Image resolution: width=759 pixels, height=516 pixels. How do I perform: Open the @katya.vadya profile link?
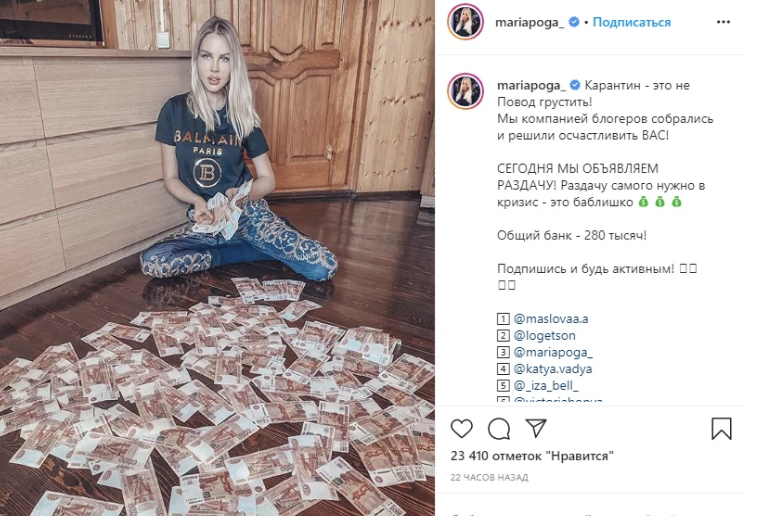(553, 369)
